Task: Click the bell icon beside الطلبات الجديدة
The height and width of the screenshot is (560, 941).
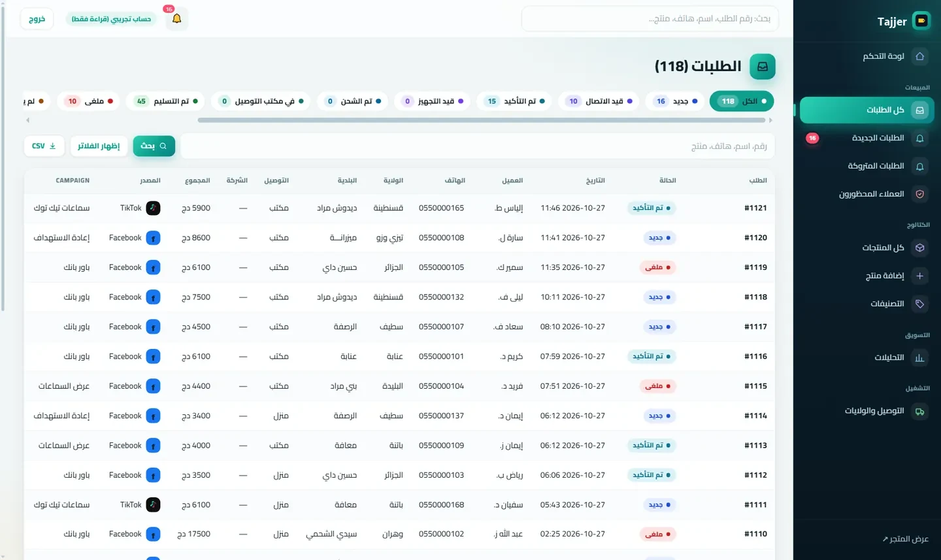Action: [x=919, y=139]
